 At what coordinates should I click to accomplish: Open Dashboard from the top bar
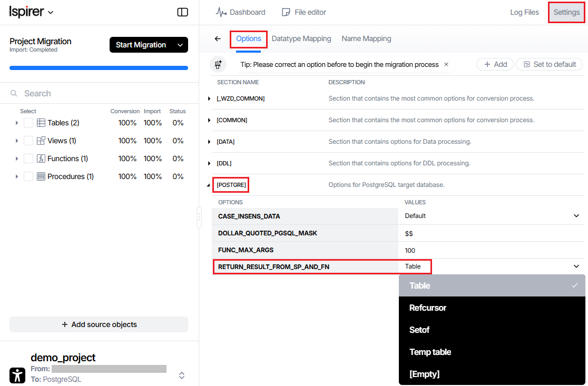241,12
